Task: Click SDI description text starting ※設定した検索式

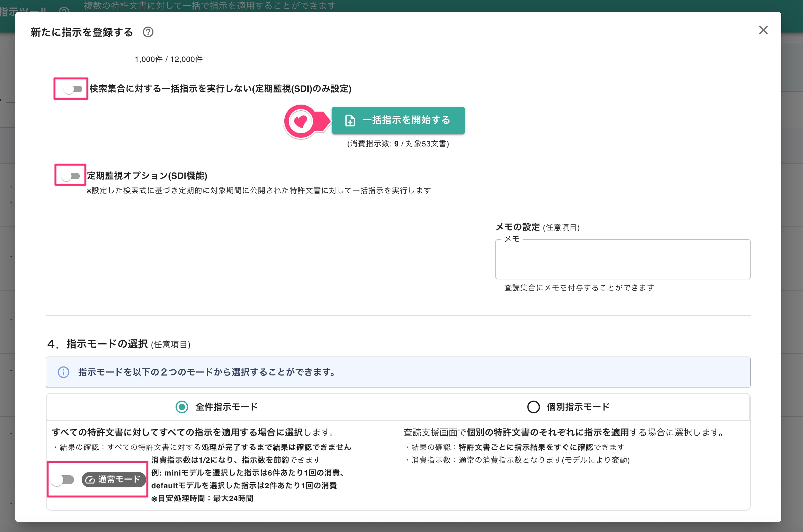Action: [259, 190]
